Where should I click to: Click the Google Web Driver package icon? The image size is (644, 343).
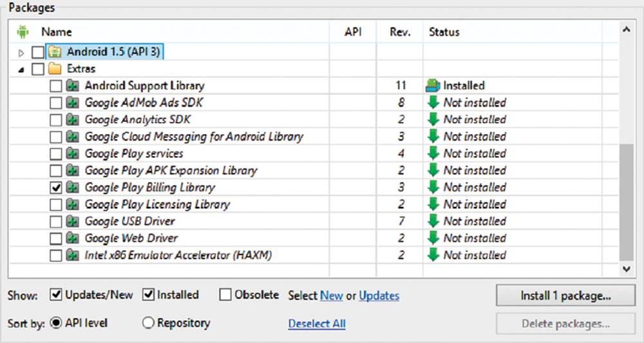click(73, 238)
